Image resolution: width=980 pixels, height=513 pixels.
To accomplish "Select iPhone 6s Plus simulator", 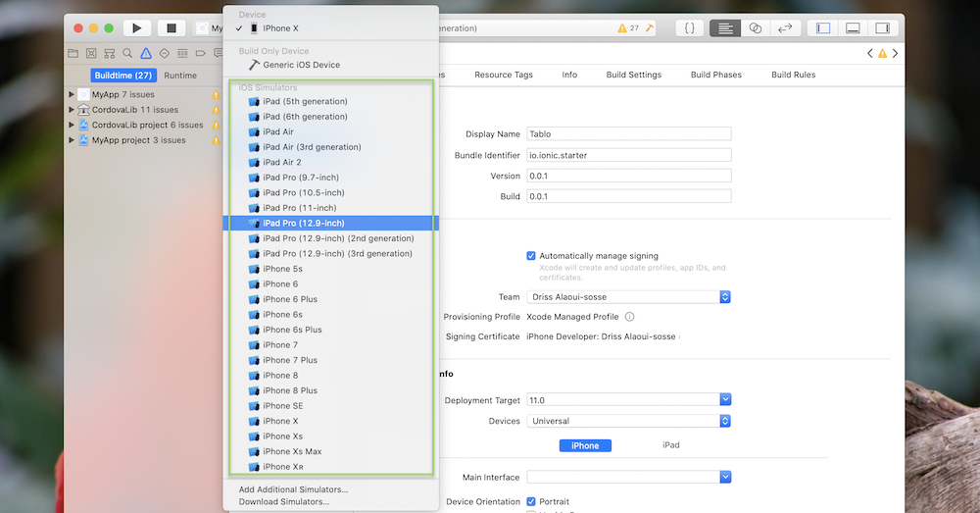I will tap(331, 330).
